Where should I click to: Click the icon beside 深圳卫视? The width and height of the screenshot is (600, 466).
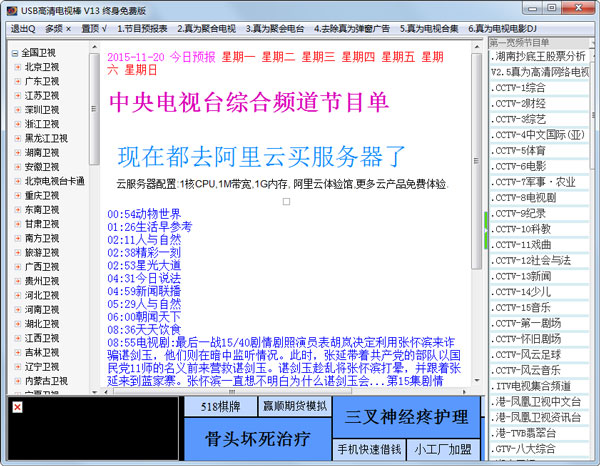click(x=18, y=110)
